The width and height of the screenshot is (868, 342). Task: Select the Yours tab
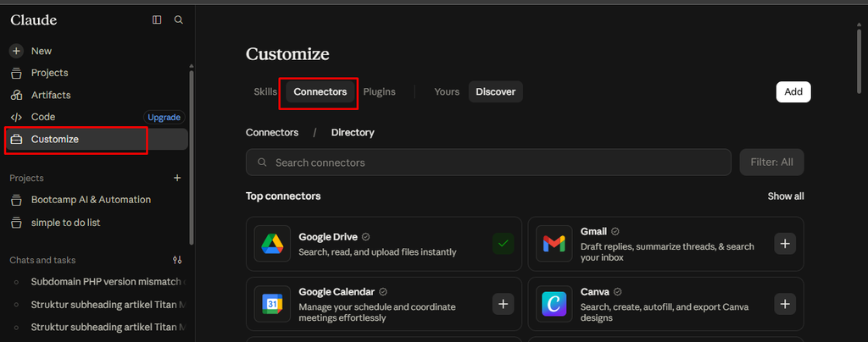[x=447, y=91]
